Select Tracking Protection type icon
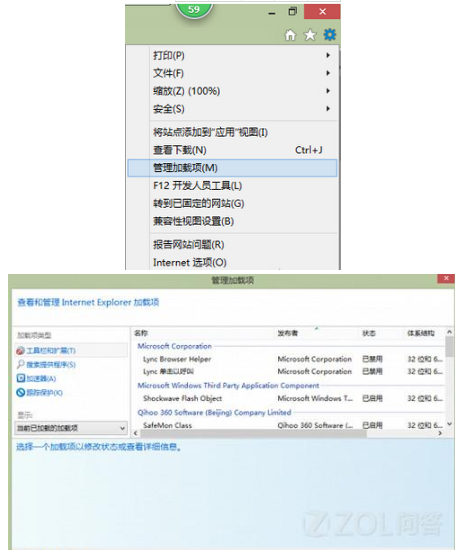This screenshot has width=455, height=550. coord(20,392)
